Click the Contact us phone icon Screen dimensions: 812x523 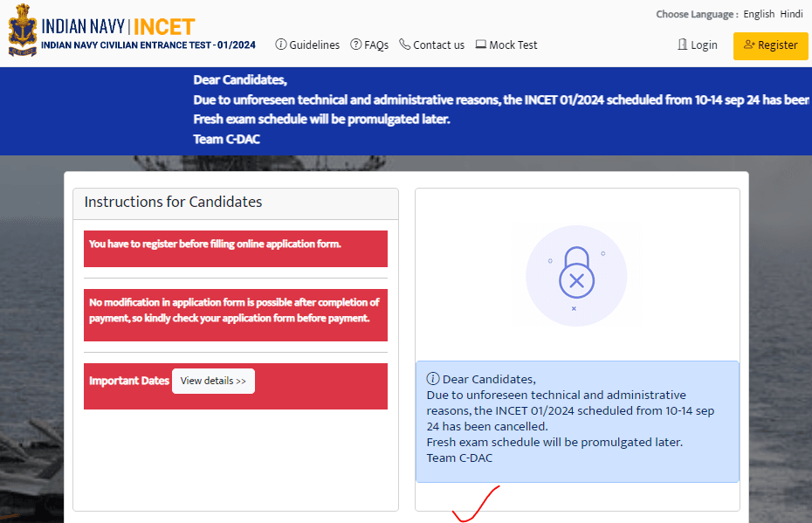[405, 45]
